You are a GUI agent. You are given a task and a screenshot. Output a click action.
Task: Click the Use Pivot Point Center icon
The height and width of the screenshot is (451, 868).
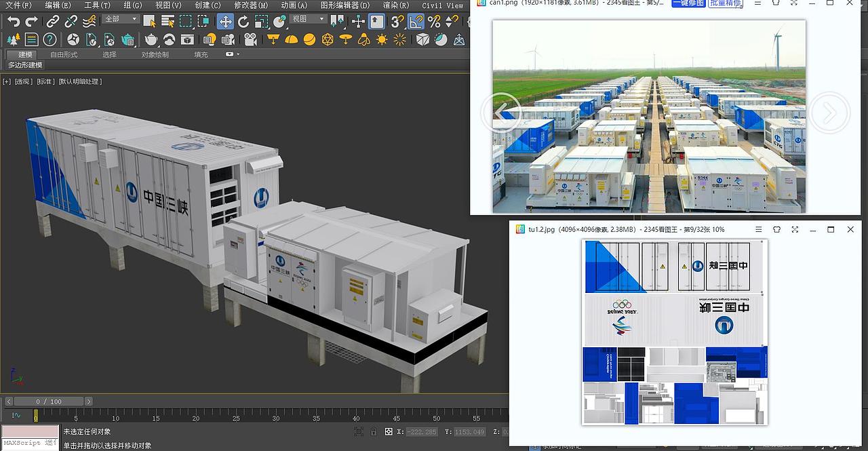tap(337, 21)
